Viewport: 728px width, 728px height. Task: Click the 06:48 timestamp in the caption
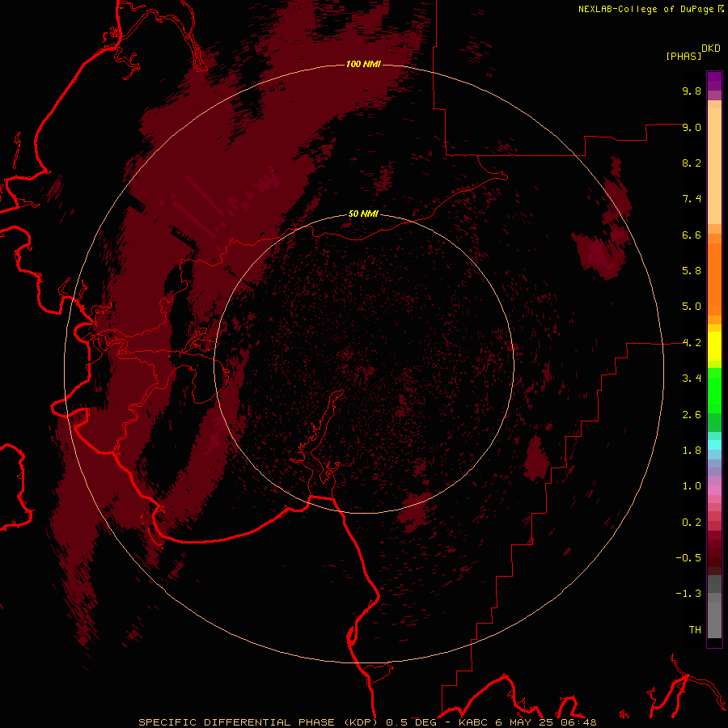[x=580, y=722]
